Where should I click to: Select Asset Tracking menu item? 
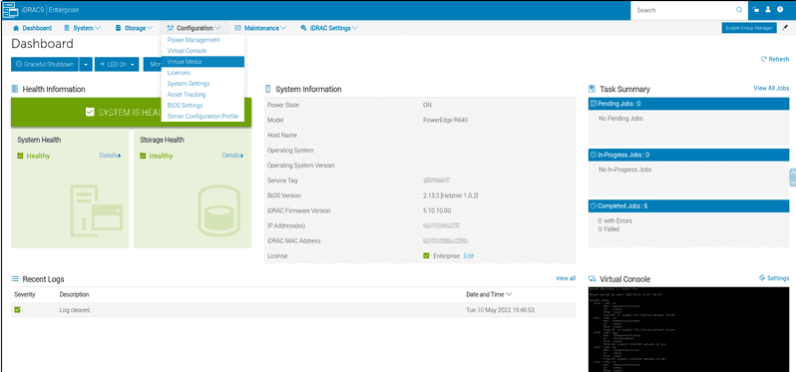coord(203,94)
